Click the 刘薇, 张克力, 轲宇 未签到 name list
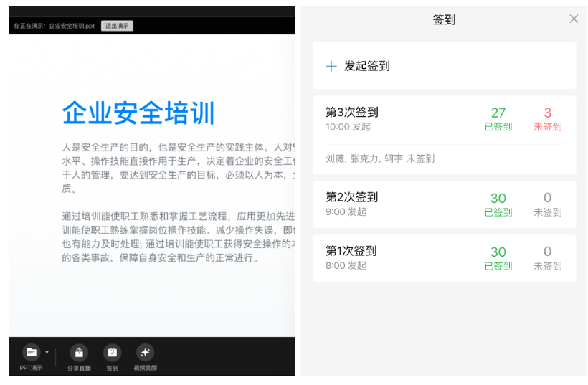 coord(380,158)
